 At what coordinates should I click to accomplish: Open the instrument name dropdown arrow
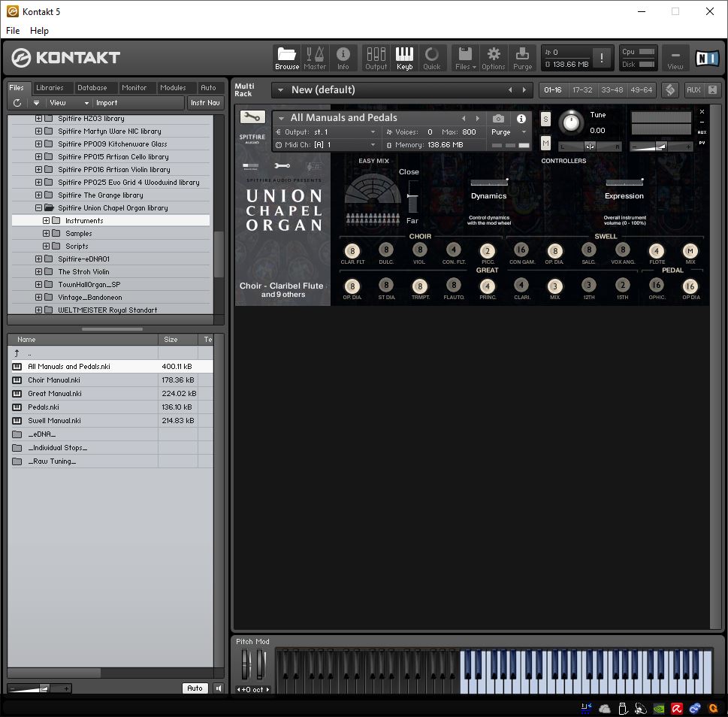(281, 119)
